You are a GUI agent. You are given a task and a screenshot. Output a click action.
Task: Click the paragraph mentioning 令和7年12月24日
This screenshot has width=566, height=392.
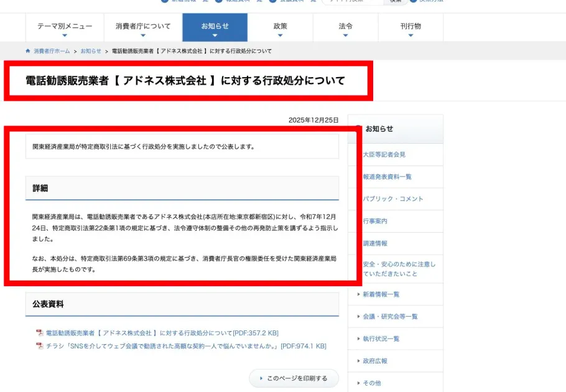[x=185, y=228]
